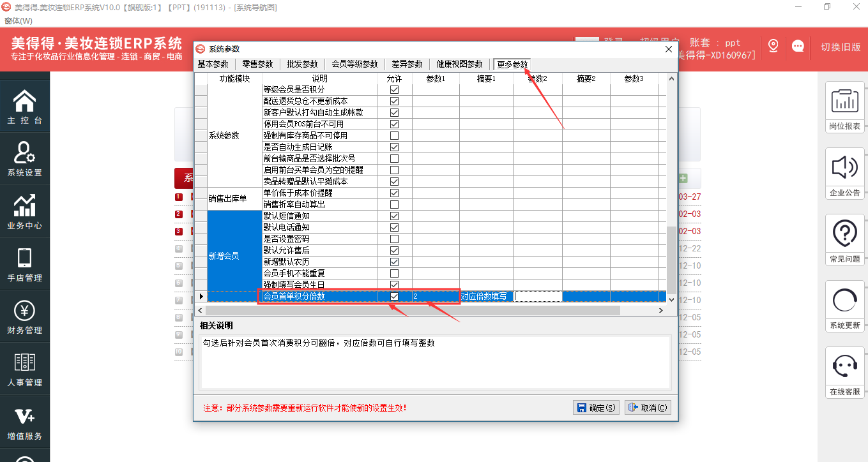Click 切换旧版 in the header
This screenshot has width=868, height=462.
click(x=840, y=47)
